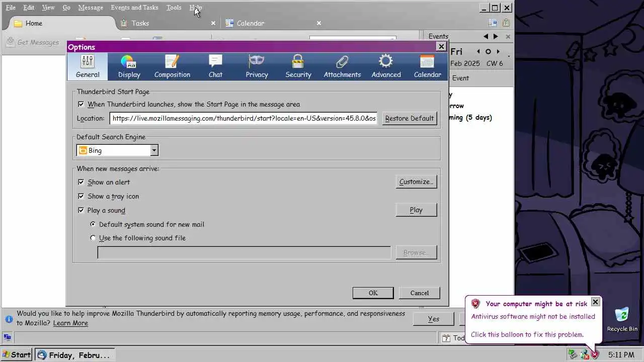Go to previous day in Today pane
Viewport: 644px width, 362px height.
point(478,51)
